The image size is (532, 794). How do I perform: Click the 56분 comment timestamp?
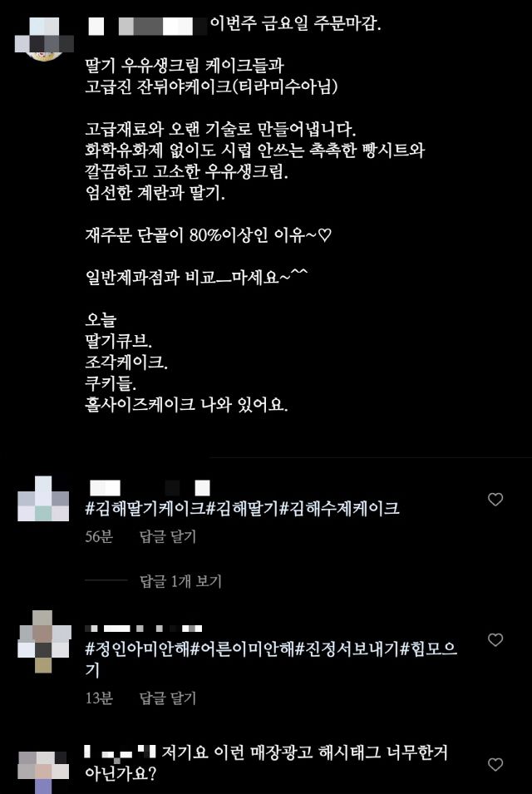99,537
